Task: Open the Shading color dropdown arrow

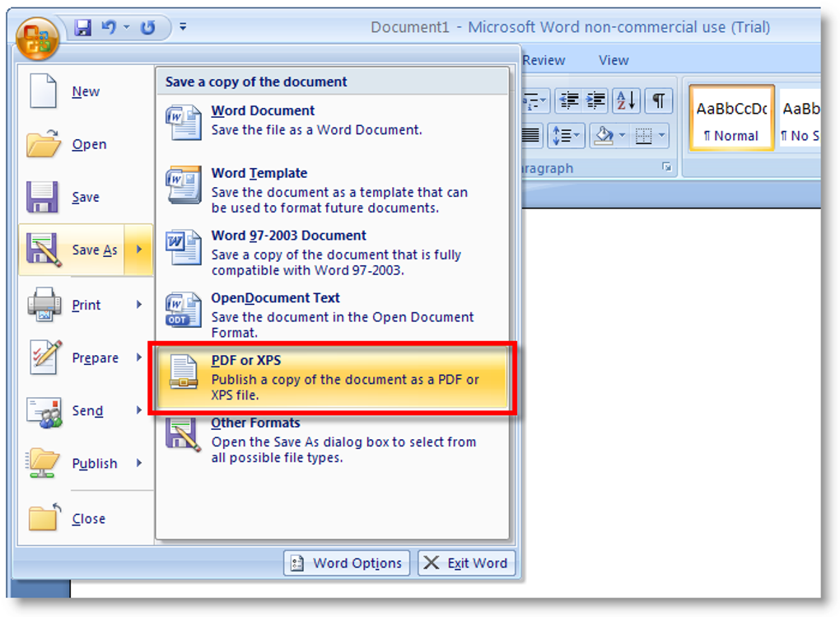Action: 622,136
